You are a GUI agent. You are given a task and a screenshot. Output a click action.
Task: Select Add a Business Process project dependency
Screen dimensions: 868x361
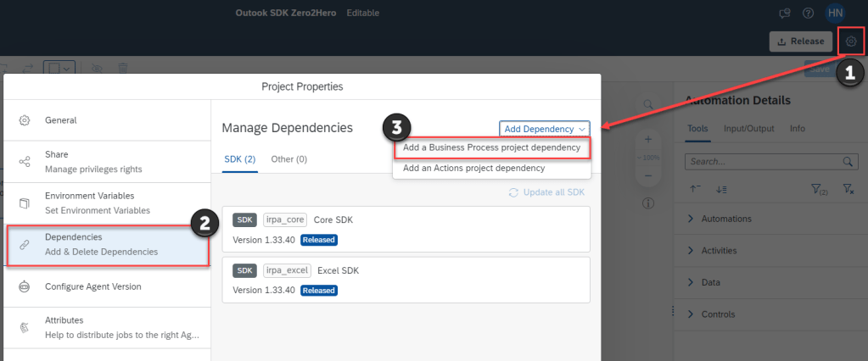pos(491,147)
